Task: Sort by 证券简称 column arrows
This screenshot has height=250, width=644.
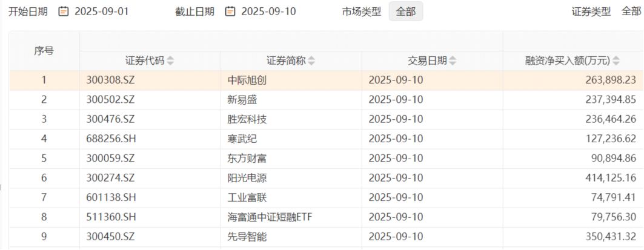Action: [x=311, y=61]
